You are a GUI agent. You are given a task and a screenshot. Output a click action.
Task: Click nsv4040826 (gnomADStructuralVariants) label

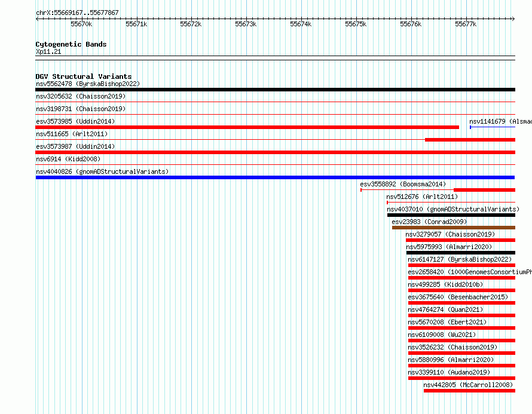[102, 171]
